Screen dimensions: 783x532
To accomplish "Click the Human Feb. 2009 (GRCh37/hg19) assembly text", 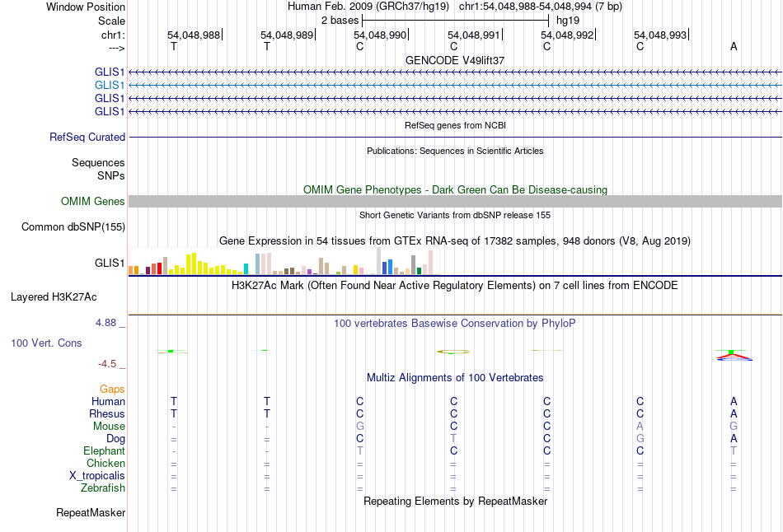I will pyautogui.click(x=368, y=7).
